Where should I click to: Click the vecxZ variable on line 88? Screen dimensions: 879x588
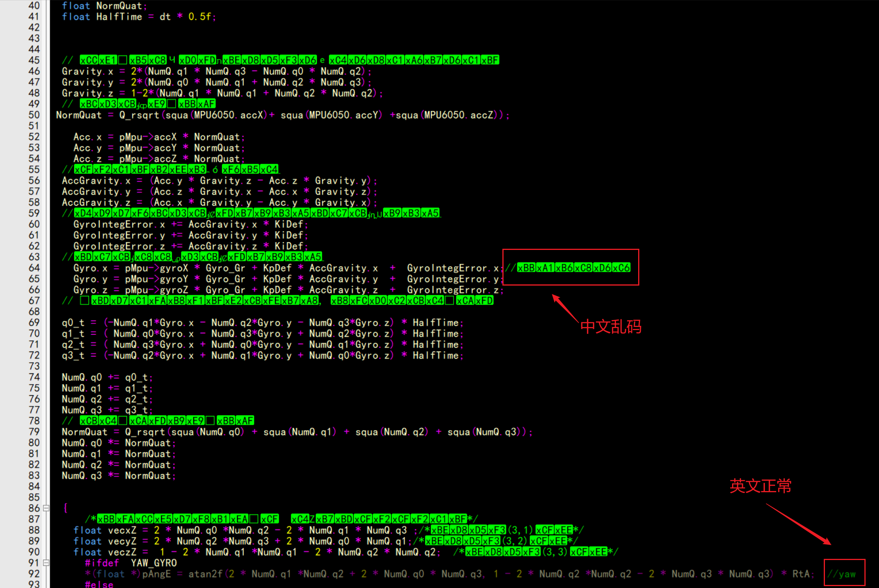click(122, 530)
